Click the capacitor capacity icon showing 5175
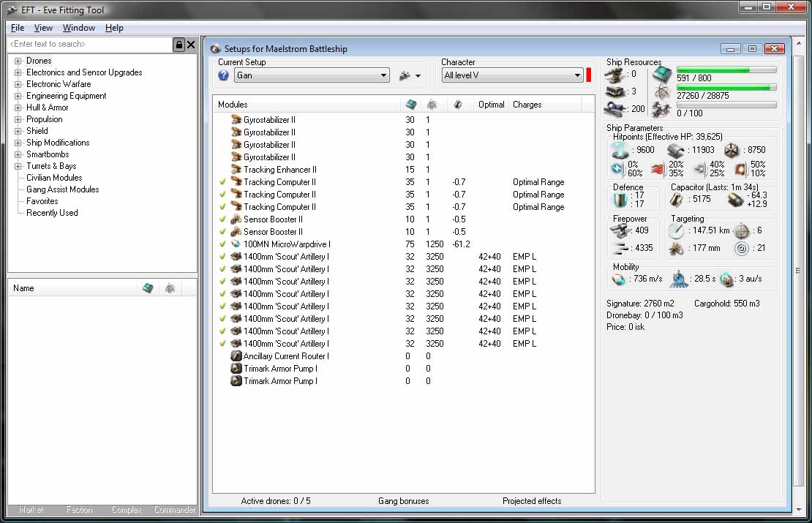The image size is (812, 523). pos(677,200)
